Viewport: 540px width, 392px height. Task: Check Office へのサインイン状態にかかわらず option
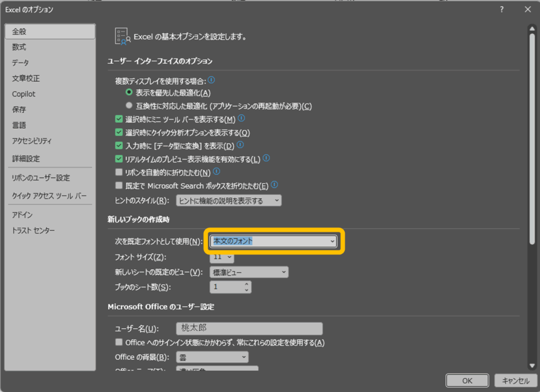pyautogui.click(x=119, y=342)
